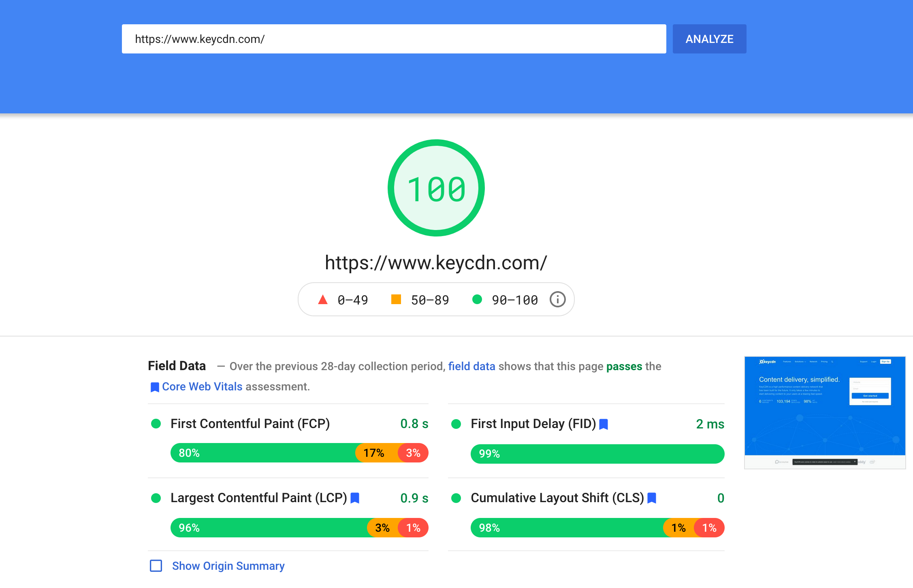Click the 'First Contentful Paint (FCP)' label

click(250, 424)
